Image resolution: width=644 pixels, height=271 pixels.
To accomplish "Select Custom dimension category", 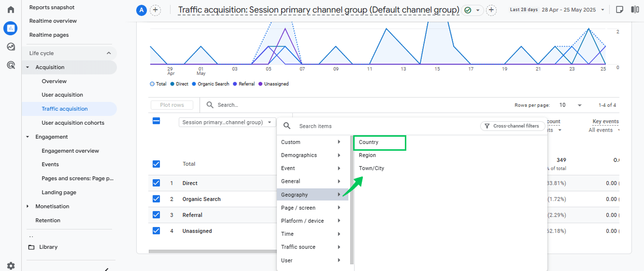I will [312, 142].
